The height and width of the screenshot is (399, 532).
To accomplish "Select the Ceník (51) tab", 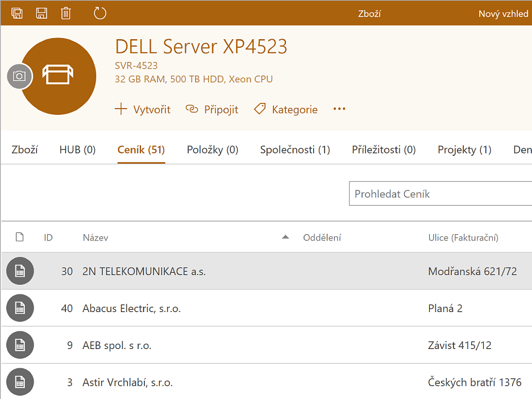I will pos(141,149).
